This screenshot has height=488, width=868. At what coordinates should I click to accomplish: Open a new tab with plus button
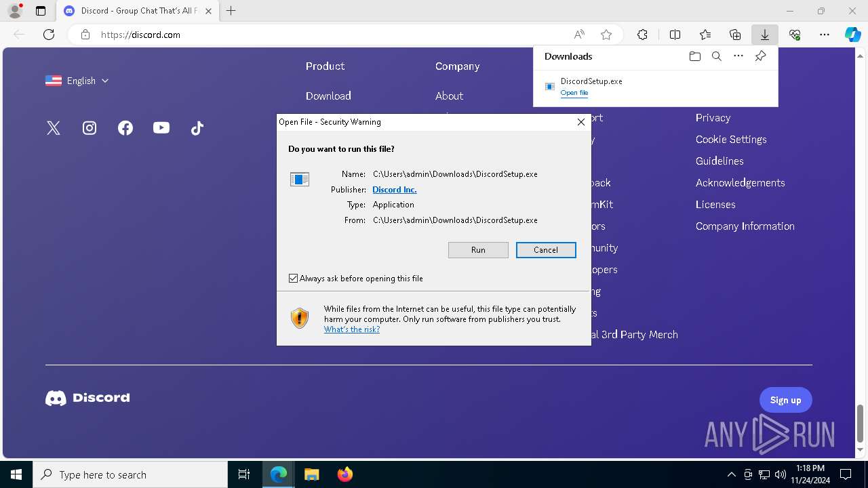[x=231, y=11]
